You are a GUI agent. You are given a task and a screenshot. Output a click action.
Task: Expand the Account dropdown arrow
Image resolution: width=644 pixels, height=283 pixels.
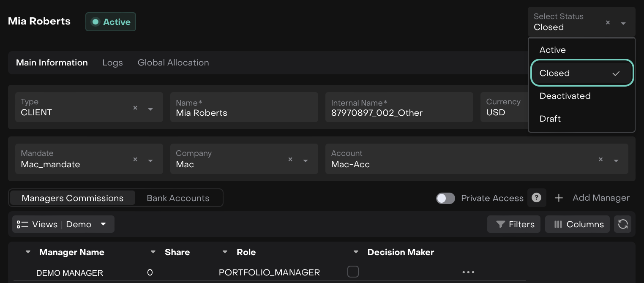616,161
